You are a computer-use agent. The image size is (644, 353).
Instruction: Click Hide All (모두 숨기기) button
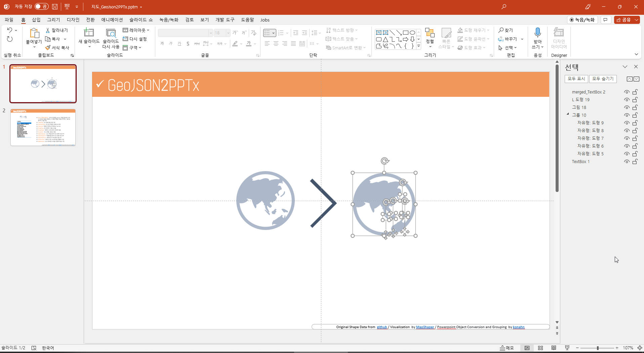pos(603,79)
